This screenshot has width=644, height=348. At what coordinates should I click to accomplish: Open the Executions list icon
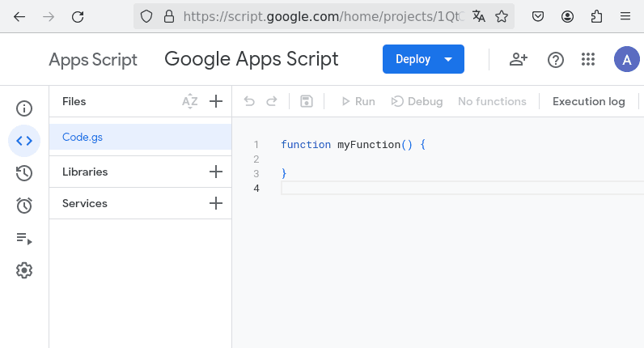click(24, 238)
